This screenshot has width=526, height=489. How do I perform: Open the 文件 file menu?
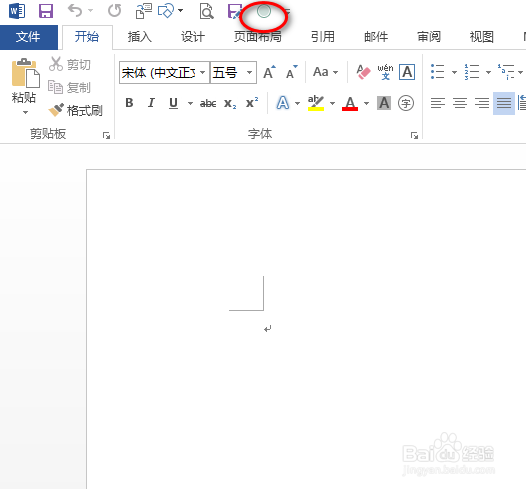[29, 37]
